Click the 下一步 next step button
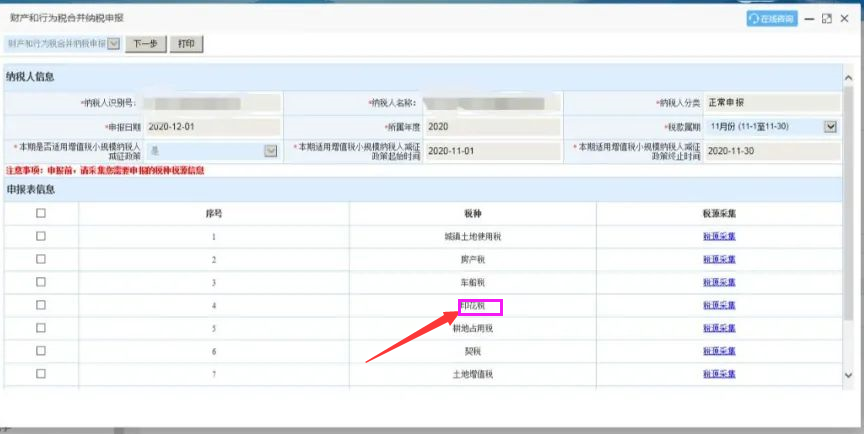Viewport: 864px width, 434px height. [x=146, y=44]
